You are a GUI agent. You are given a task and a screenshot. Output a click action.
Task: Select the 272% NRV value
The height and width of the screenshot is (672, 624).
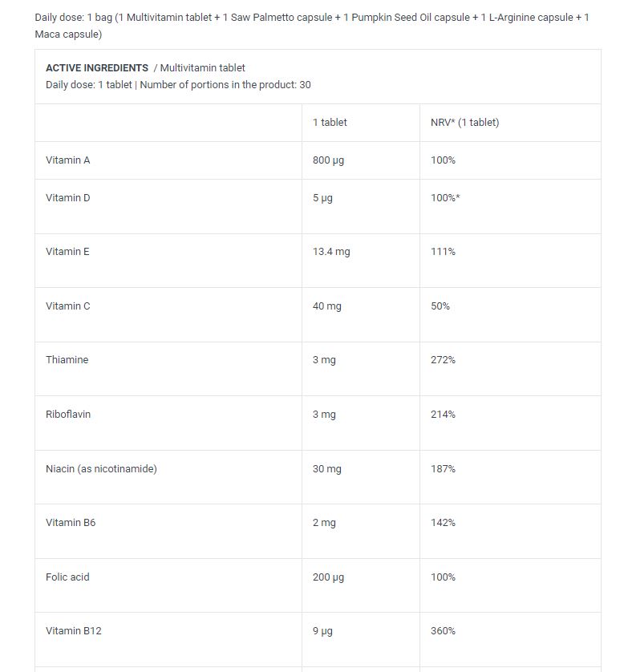(443, 360)
